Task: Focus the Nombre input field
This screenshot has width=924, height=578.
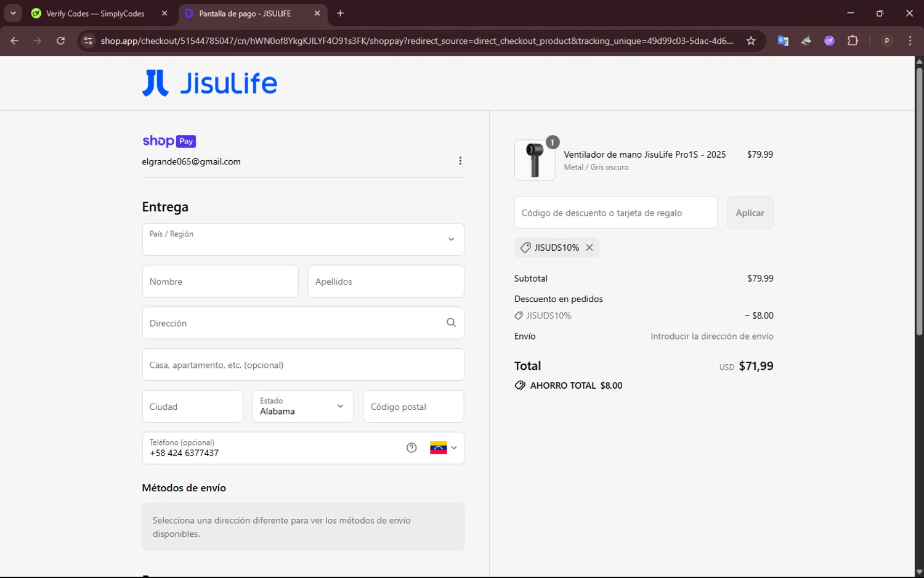Action: 220,281
